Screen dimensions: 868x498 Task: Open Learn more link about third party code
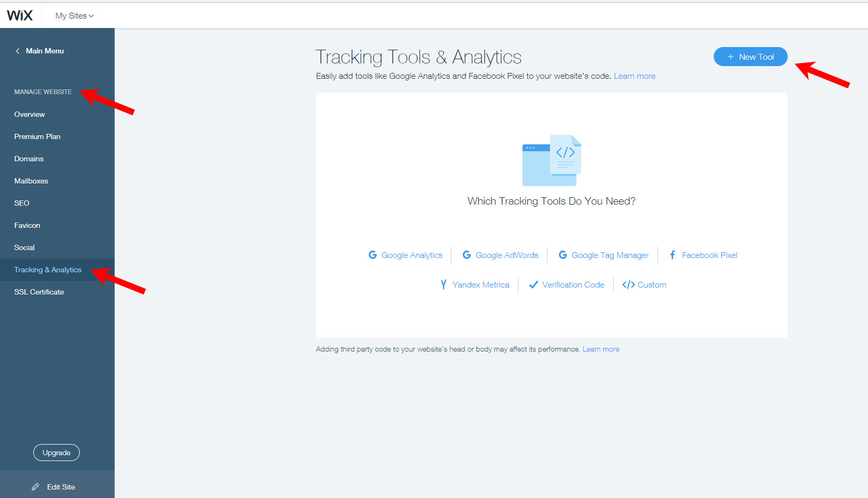coord(601,349)
